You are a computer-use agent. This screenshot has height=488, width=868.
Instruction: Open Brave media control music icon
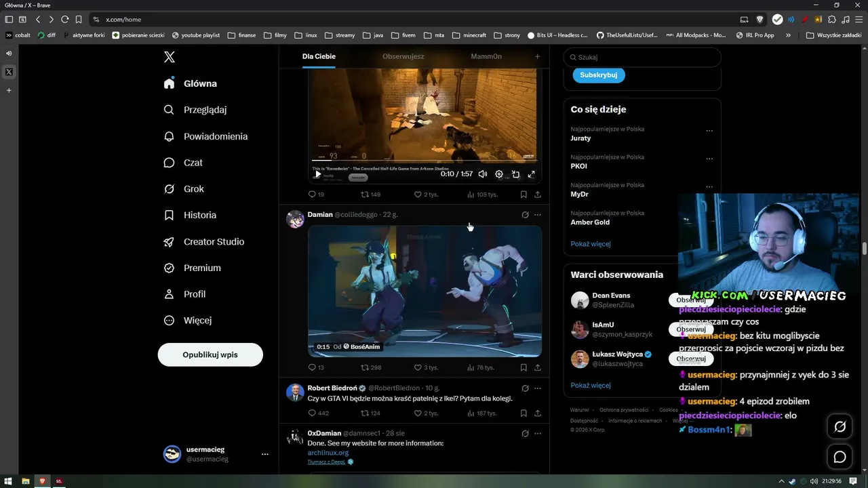(x=845, y=20)
